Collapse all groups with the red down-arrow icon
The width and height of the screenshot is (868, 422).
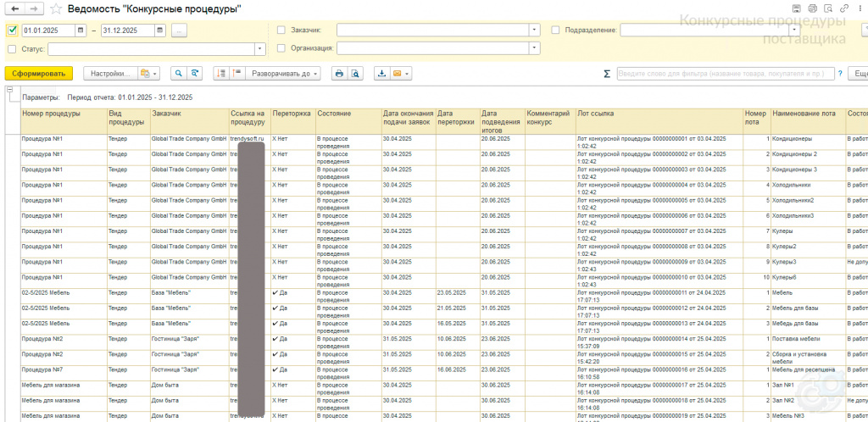pos(221,73)
